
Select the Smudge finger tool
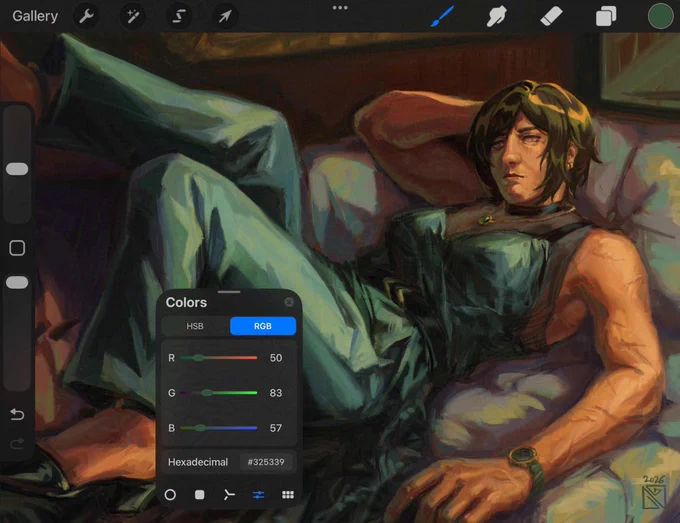pos(497,16)
